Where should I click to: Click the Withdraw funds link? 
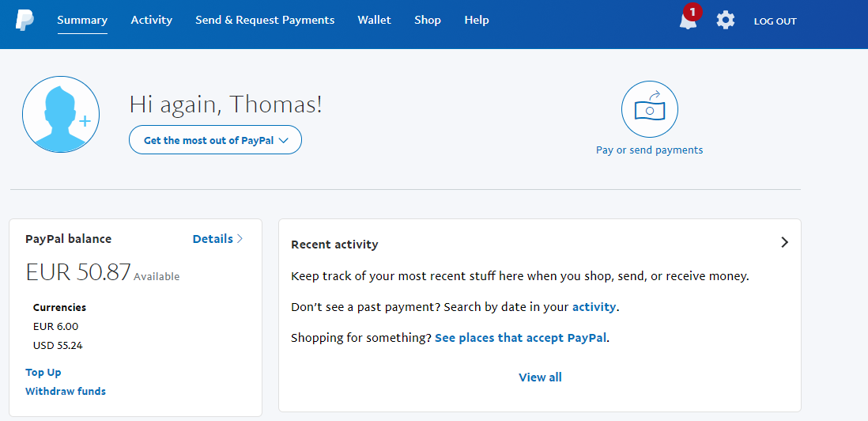pyautogui.click(x=66, y=391)
